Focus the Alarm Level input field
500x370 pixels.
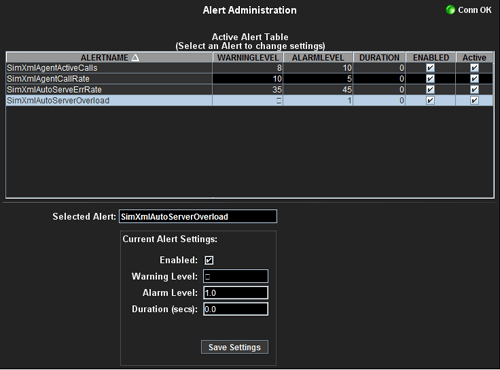click(x=236, y=293)
